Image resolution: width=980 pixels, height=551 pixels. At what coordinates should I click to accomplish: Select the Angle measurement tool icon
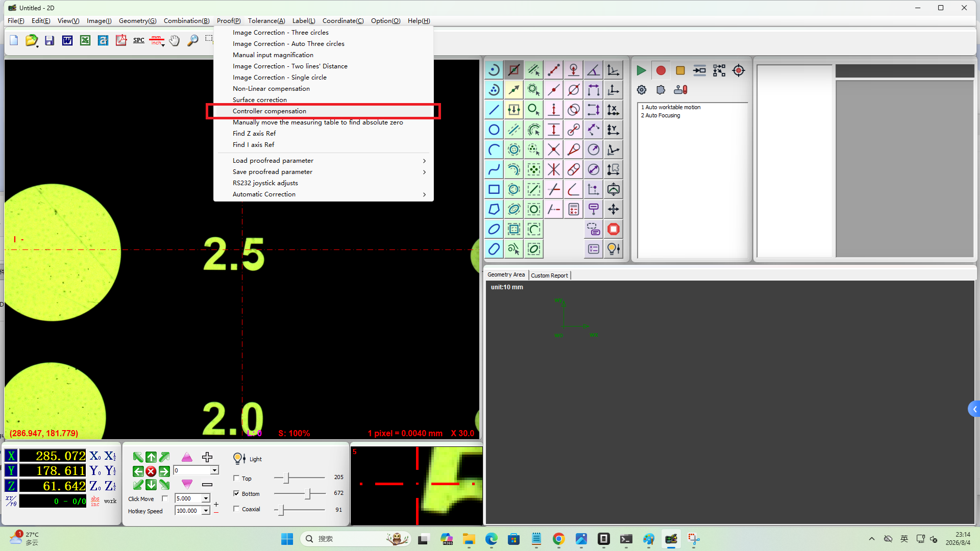pyautogui.click(x=593, y=70)
